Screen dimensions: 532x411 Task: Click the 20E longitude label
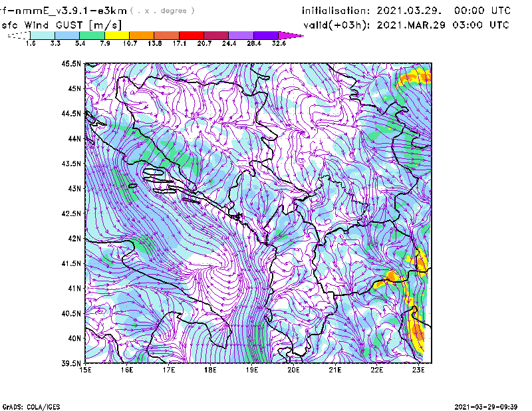click(x=293, y=370)
